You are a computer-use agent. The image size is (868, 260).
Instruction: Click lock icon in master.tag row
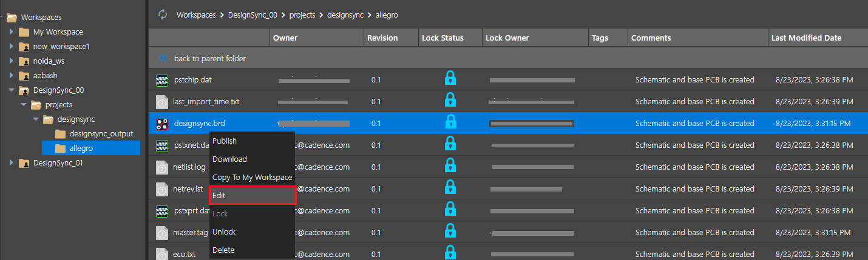point(450,230)
